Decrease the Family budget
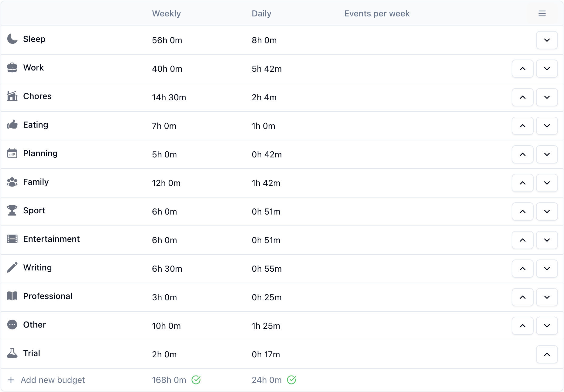The height and width of the screenshot is (392, 564). coord(547,183)
